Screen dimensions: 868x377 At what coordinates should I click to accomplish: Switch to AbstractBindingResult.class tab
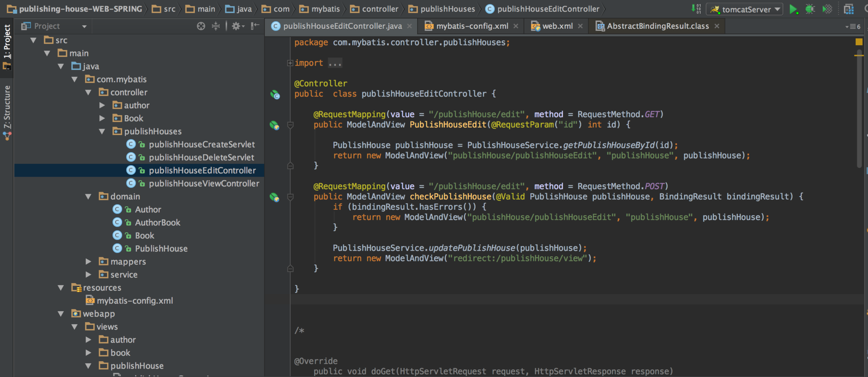coord(657,26)
